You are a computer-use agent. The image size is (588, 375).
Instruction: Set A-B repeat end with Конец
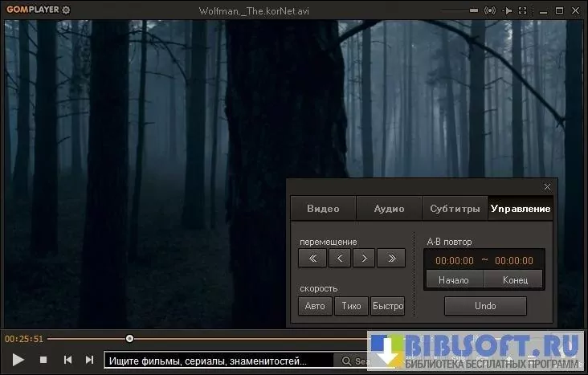click(x=515, y=279)
